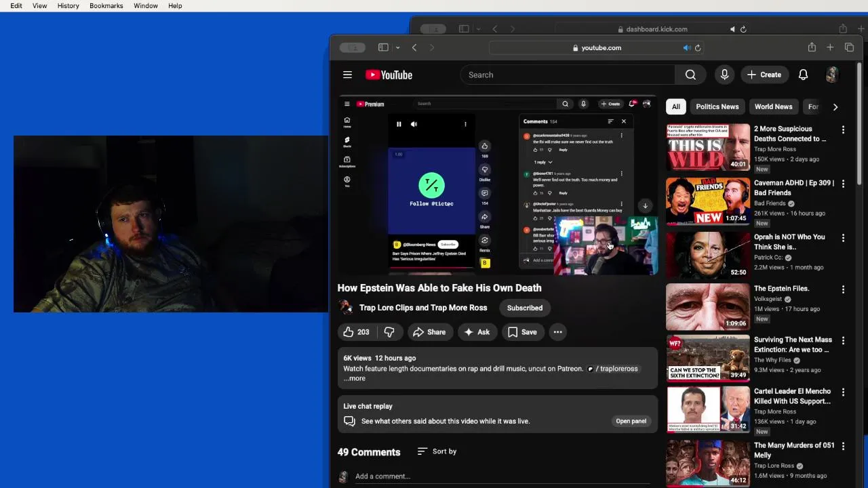
Task: Open the Bookmarks menu
Action: (106, 5)
